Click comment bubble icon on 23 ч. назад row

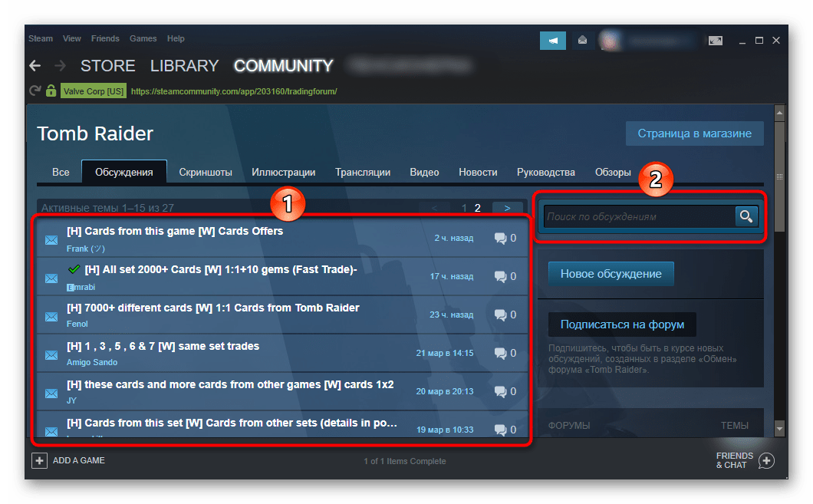[x=500, y=315]
